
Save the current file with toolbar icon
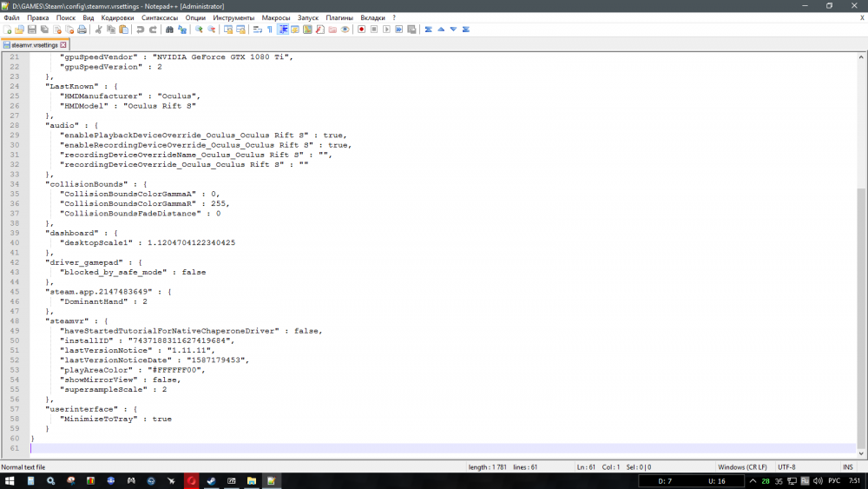31,30
